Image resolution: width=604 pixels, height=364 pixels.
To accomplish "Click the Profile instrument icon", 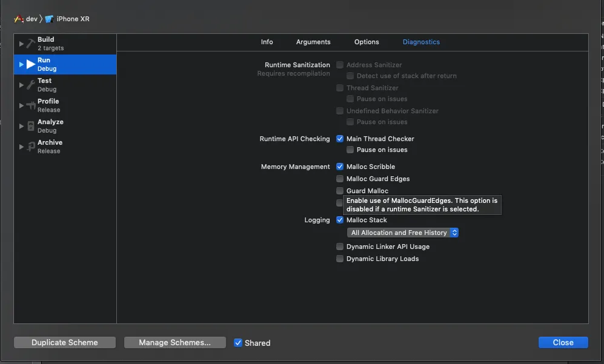I will point(30,105).
